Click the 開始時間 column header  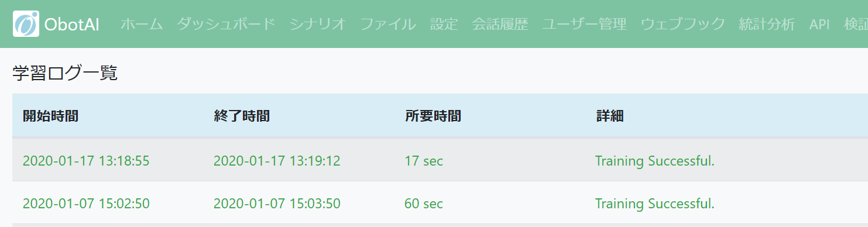pyautogui.click(x=50, y=116)
